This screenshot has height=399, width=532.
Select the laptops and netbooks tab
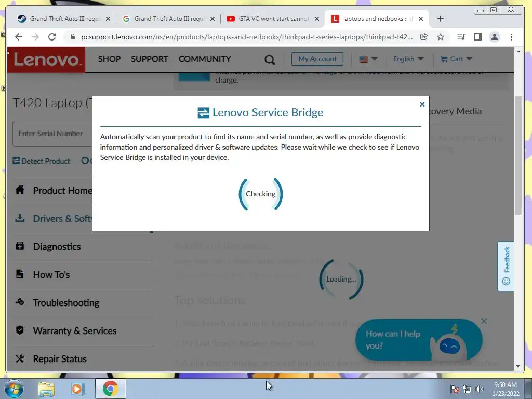377,19
